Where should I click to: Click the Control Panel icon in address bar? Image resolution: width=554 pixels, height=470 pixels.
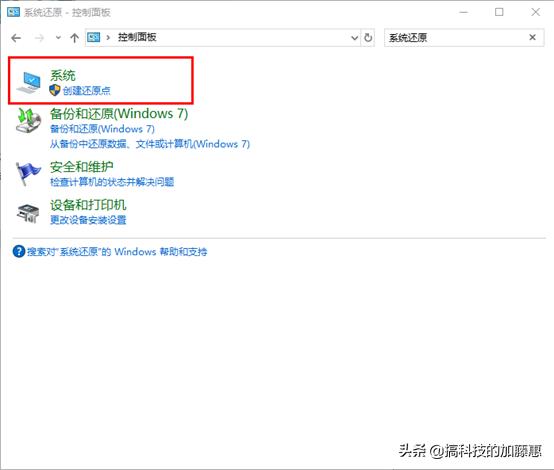click(x=94, y=37)
